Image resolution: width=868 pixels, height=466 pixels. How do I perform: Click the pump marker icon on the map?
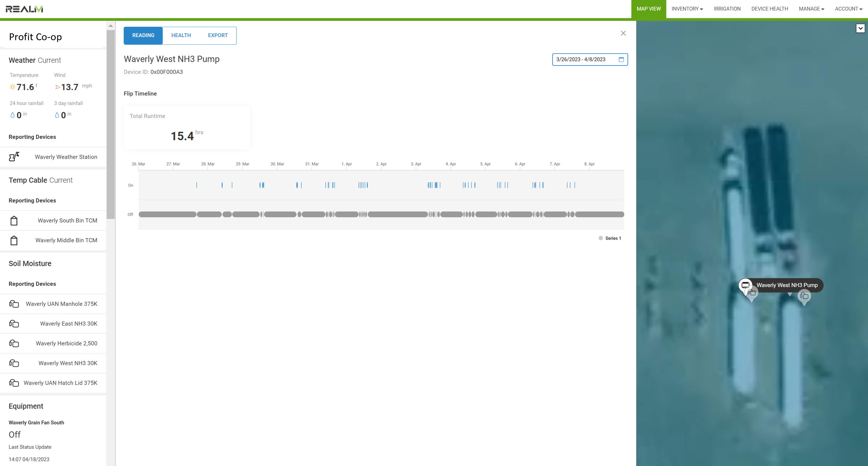[745, 285]
